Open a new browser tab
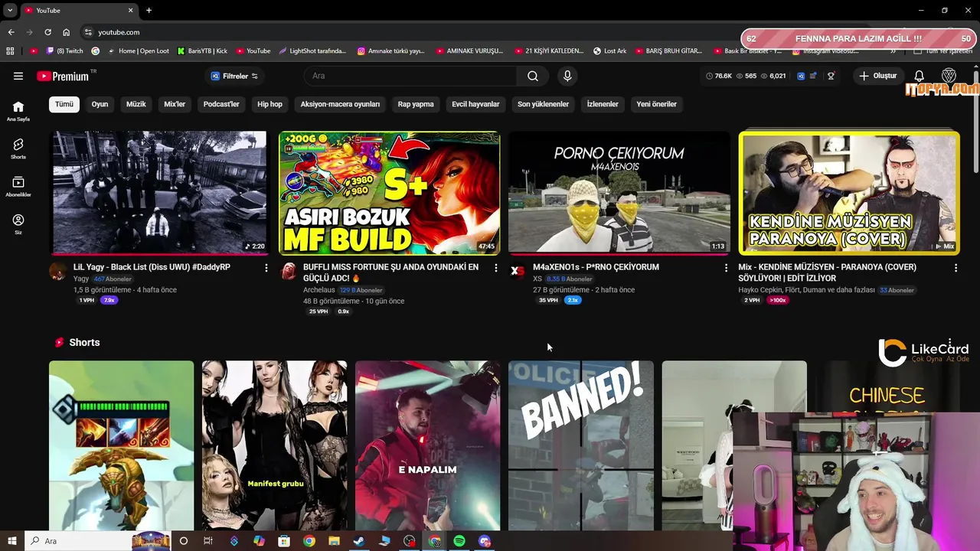The image size is (980, 551). pos(149,10)
